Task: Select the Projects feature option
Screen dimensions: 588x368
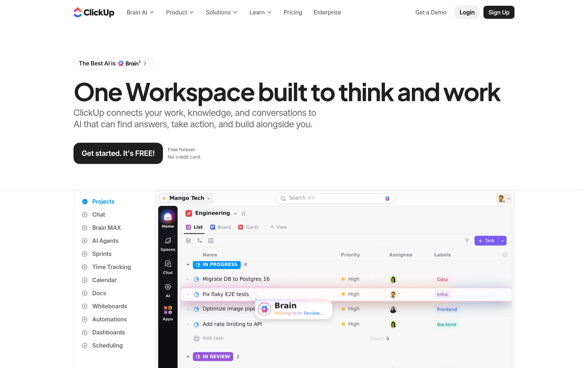Action: click(98, 201)
